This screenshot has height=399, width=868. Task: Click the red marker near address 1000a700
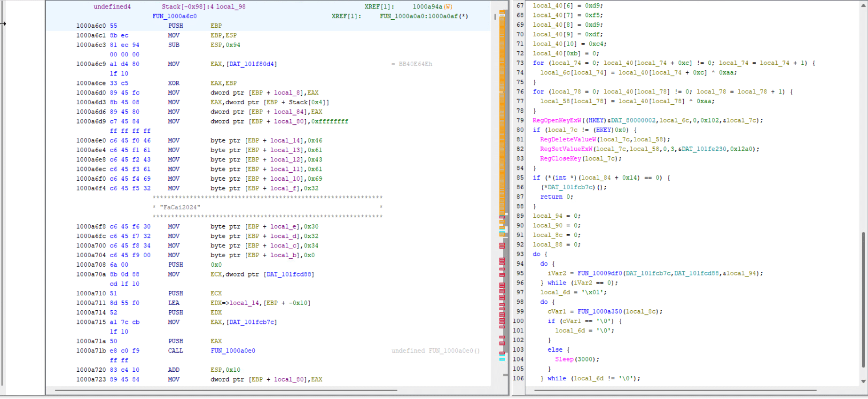point(502,246)
